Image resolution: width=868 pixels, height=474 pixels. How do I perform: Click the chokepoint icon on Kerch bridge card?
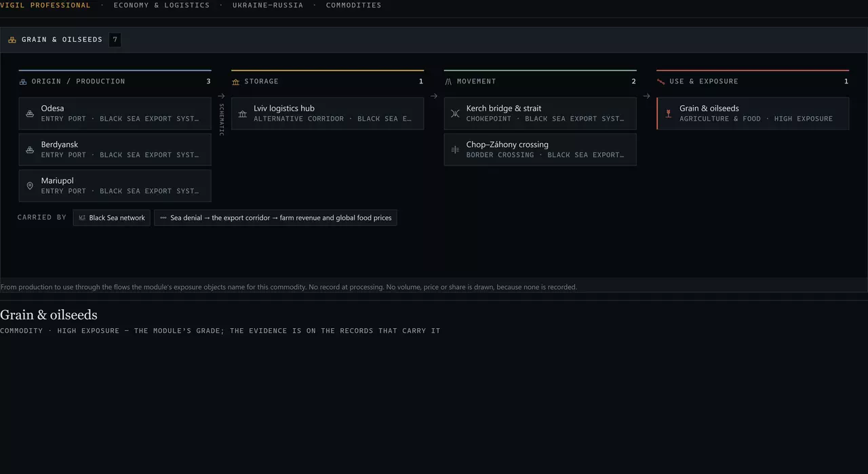pos(455,113)
